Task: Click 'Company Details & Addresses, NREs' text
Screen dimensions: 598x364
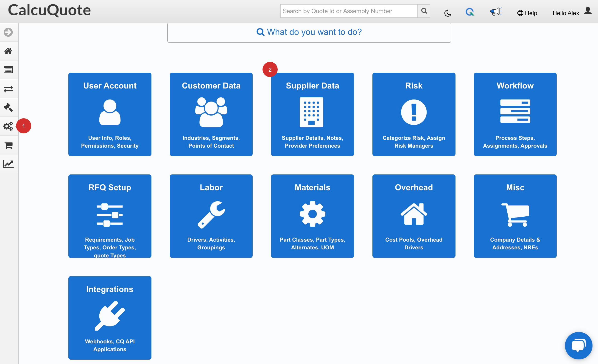Action: (515, 244)
